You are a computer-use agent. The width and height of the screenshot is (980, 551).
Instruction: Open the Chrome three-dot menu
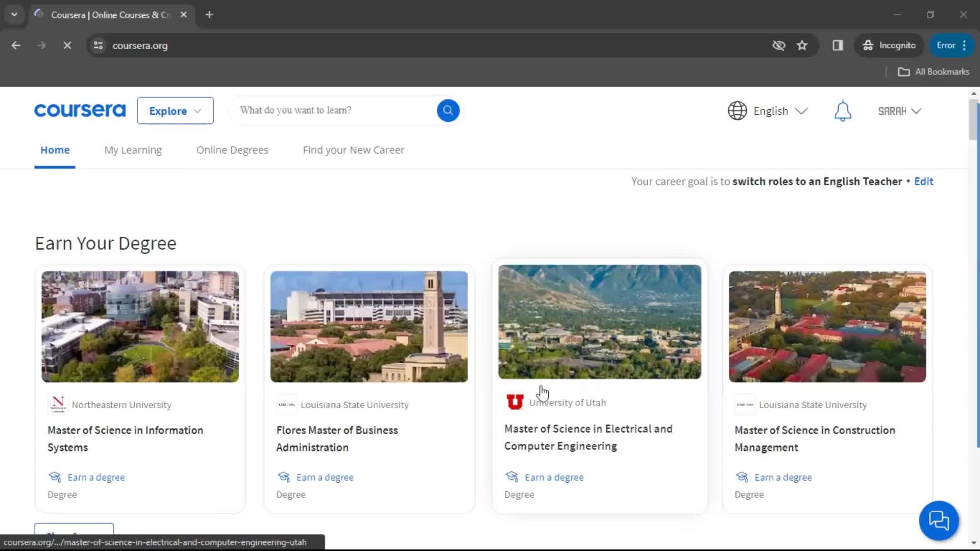(x=964, y=45)
